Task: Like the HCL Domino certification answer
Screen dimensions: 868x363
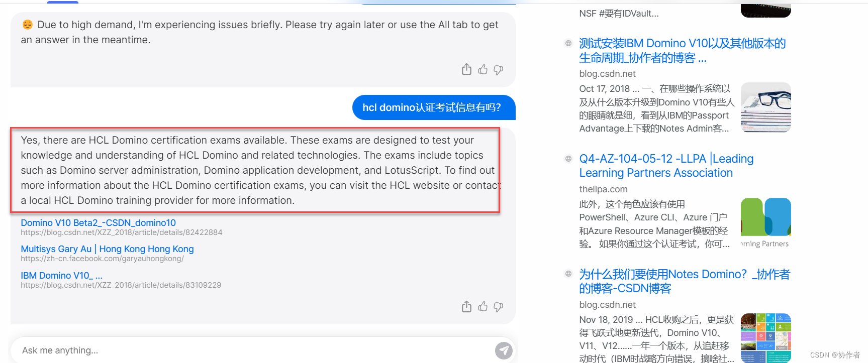Action: point(483,306)
